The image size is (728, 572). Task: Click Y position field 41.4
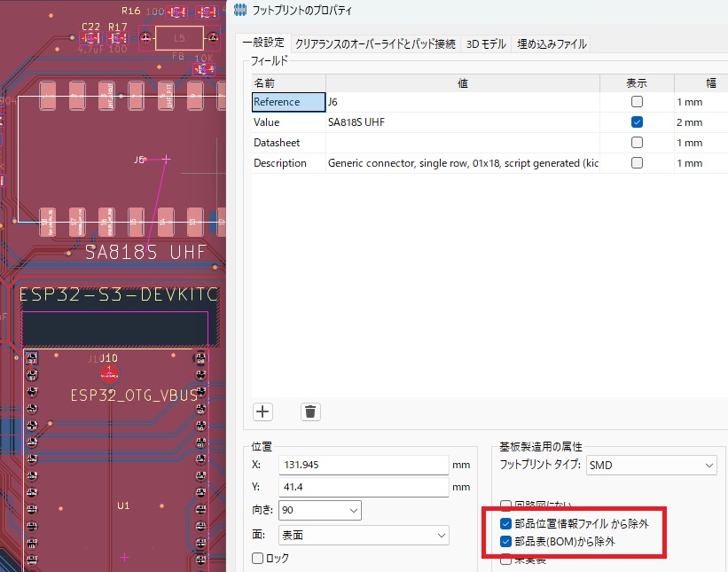click(x=364, y=487)
